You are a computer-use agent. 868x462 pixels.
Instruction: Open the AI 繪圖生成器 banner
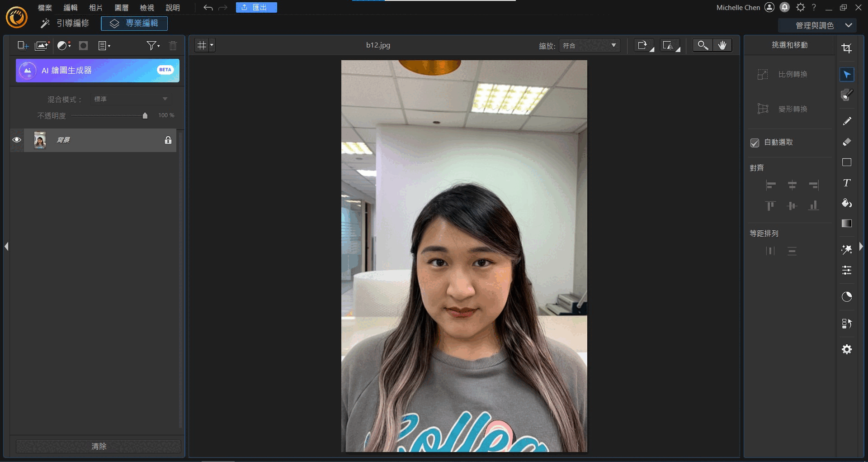(98, 71)
